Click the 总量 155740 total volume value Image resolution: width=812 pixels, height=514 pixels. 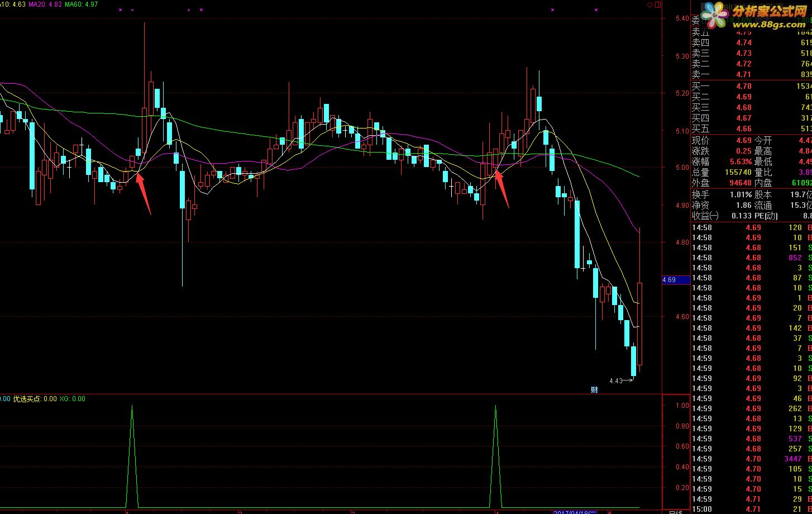click(x=738, y=172)
